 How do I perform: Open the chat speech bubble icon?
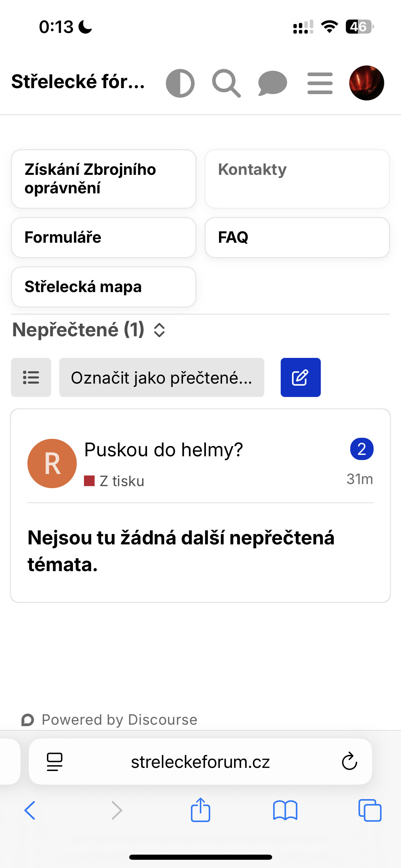tap(272, 83)
